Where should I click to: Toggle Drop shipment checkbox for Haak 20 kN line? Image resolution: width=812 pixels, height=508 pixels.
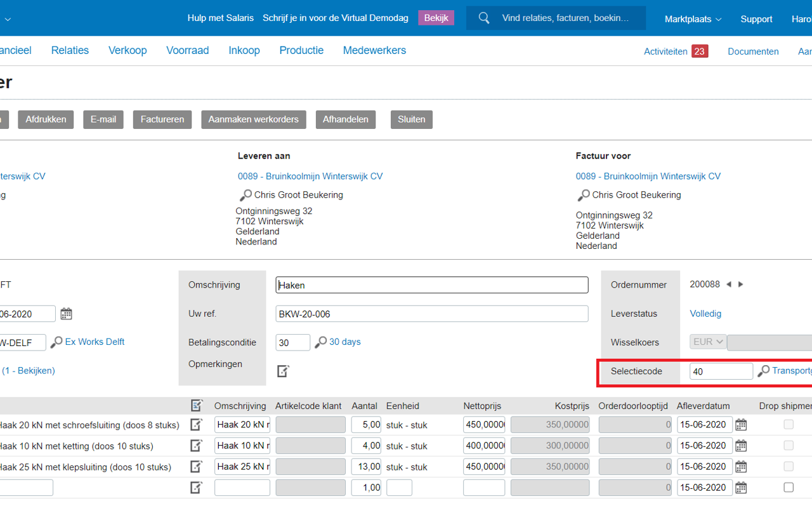point(789,424)
